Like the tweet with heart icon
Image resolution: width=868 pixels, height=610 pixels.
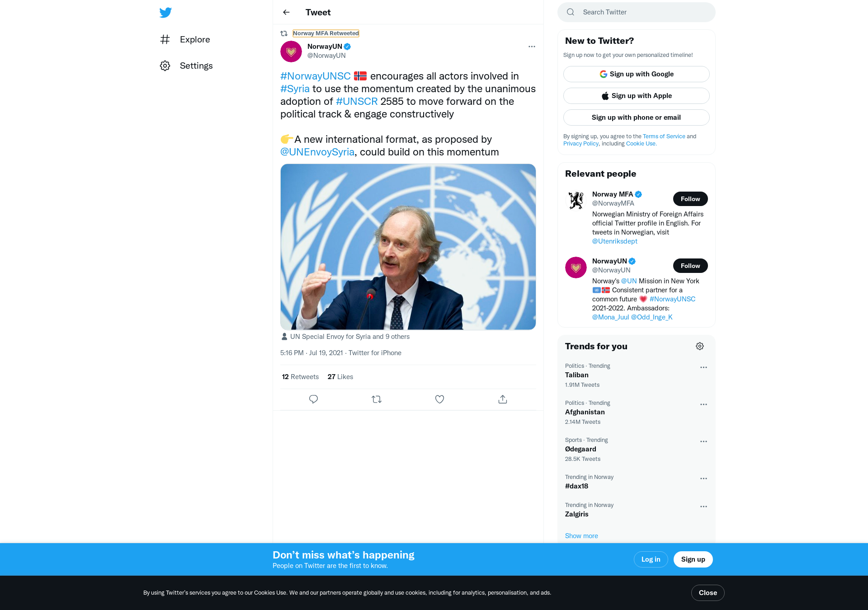tap(439, 399)
